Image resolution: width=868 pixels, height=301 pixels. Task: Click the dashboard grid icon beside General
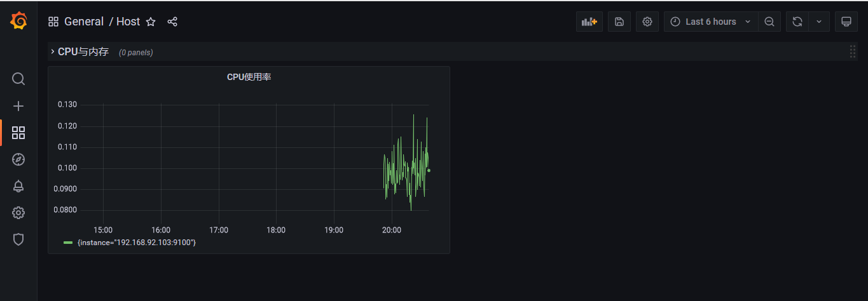(53, 22)
